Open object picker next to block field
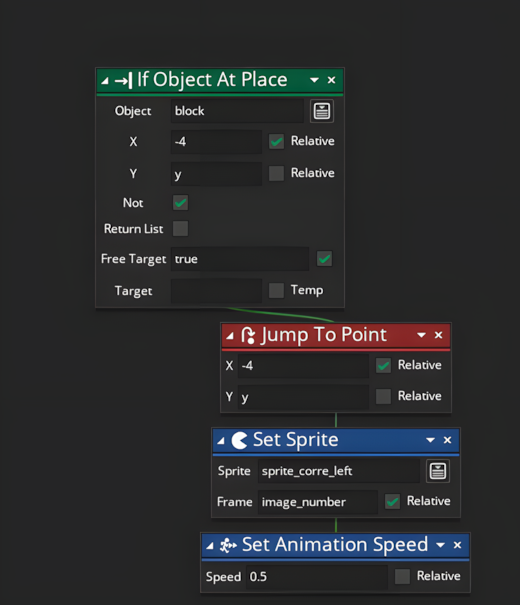520x605 pixels. (322, 111)
